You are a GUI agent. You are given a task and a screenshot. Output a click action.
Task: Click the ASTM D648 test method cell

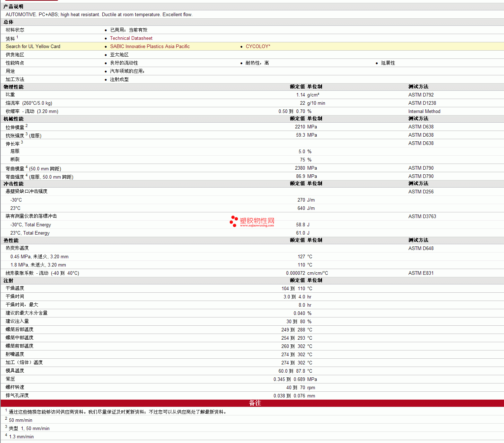pos(421,248)
